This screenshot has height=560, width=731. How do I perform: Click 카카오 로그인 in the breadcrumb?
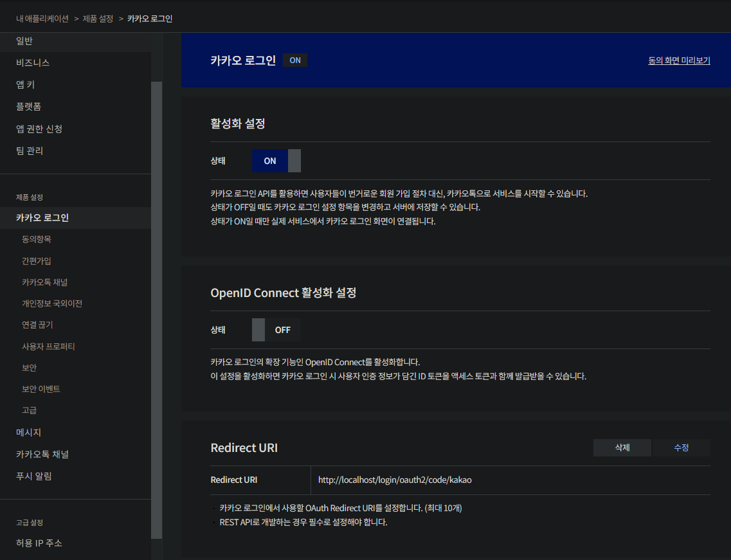[150, 19]
